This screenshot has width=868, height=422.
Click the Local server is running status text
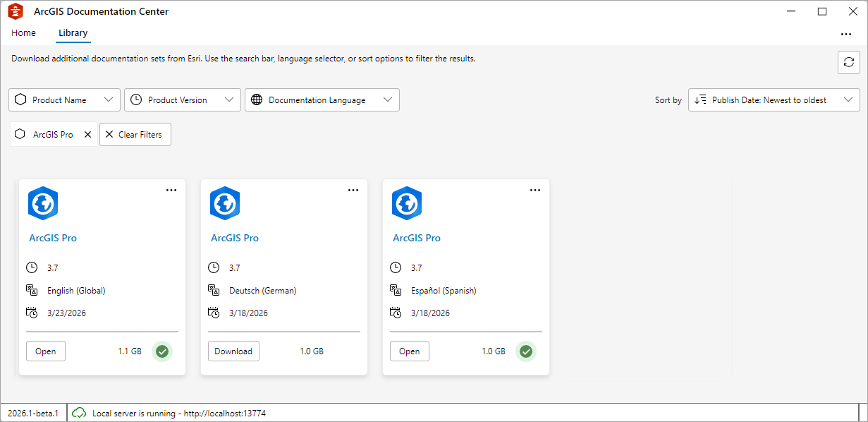pyautogui.click(x=179, y=413)
